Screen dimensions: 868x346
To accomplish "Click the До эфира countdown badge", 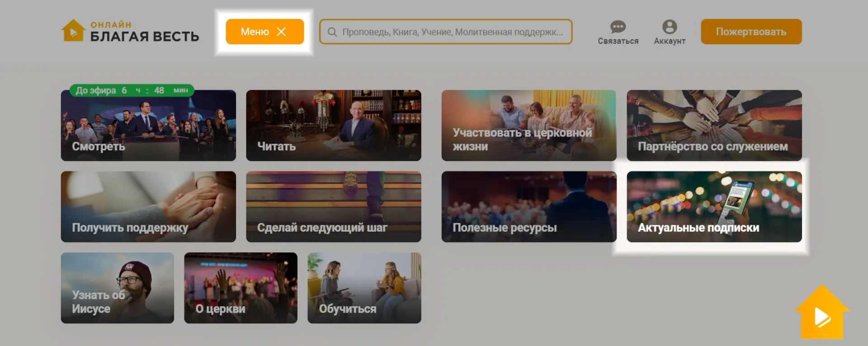I will point(132,90).
